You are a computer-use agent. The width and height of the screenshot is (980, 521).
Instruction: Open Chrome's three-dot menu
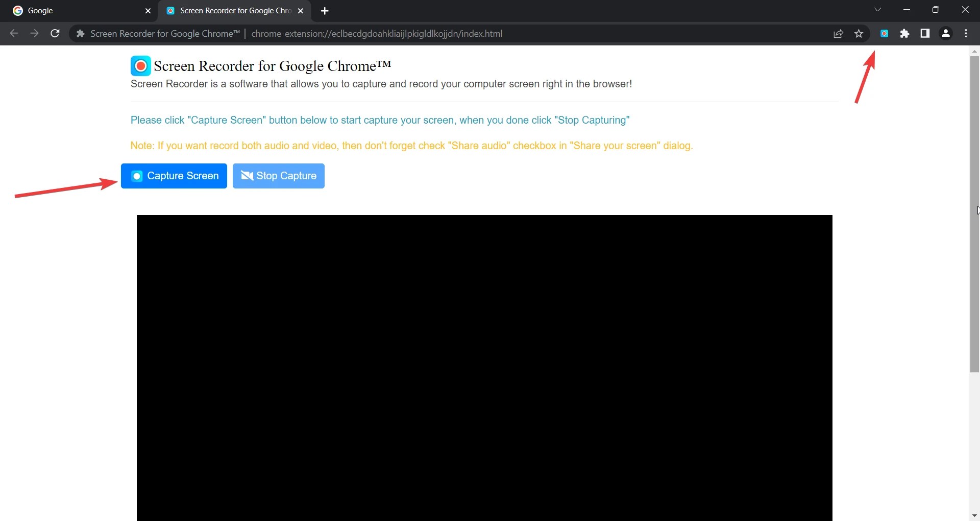click(x=966, y=33)
